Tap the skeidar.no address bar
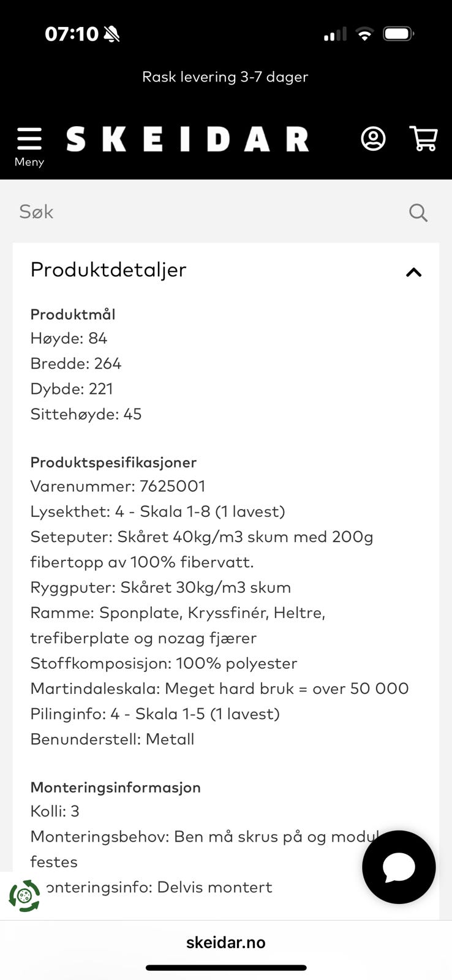This screenshot has width=452, height=980. click(226, 942)
